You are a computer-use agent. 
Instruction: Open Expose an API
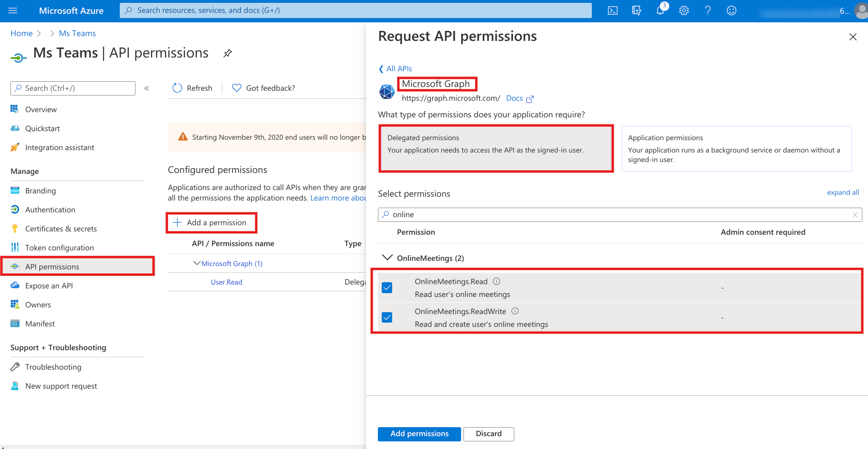tap(49, 286)
